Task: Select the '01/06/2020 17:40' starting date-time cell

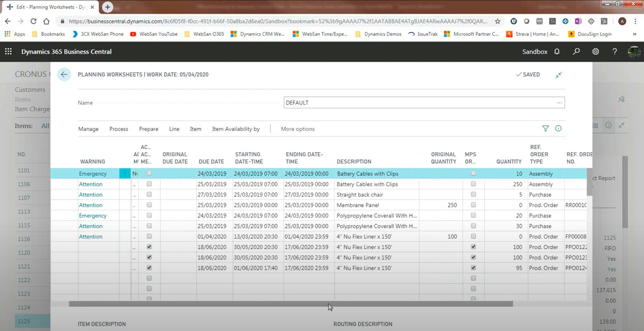Action: 256,268
